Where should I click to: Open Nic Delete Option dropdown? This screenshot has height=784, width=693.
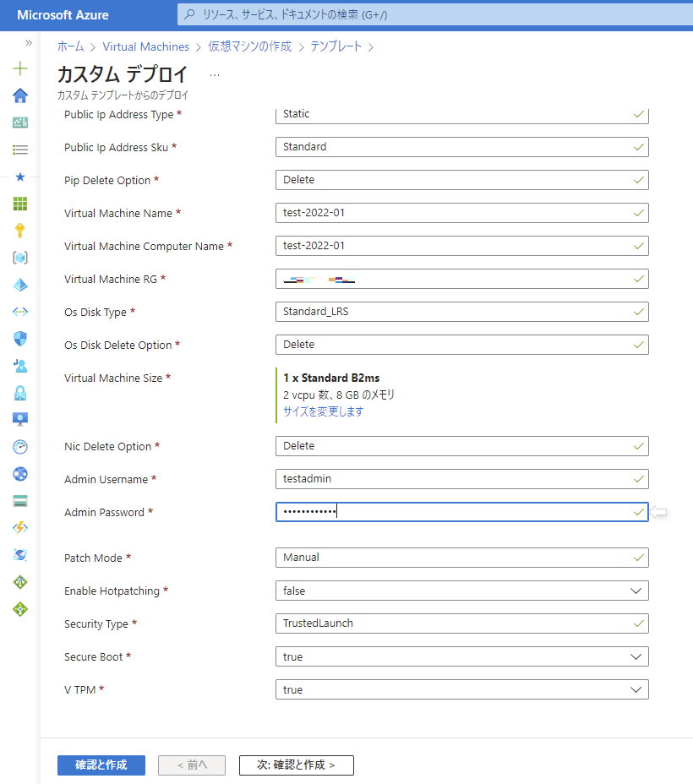(x=462, y=446)
